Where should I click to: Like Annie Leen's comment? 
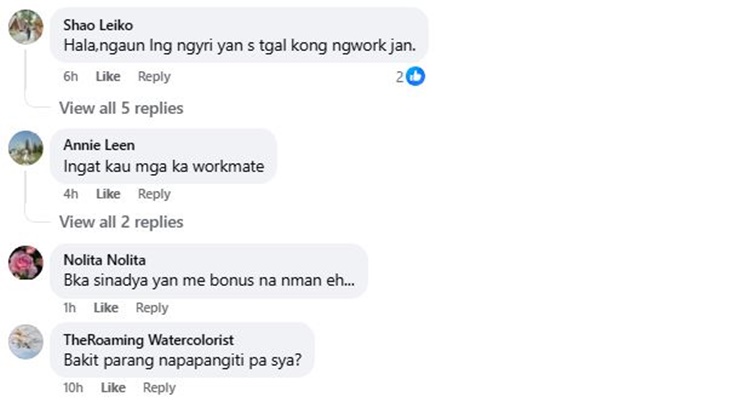pyautogui.click(x=108, y=194)
